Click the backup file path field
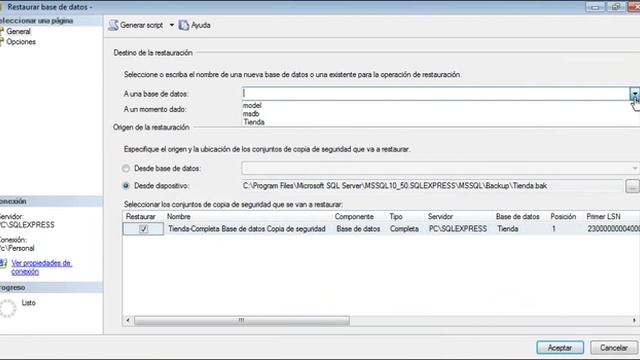The image size is (640, 360). coord(432,186)
